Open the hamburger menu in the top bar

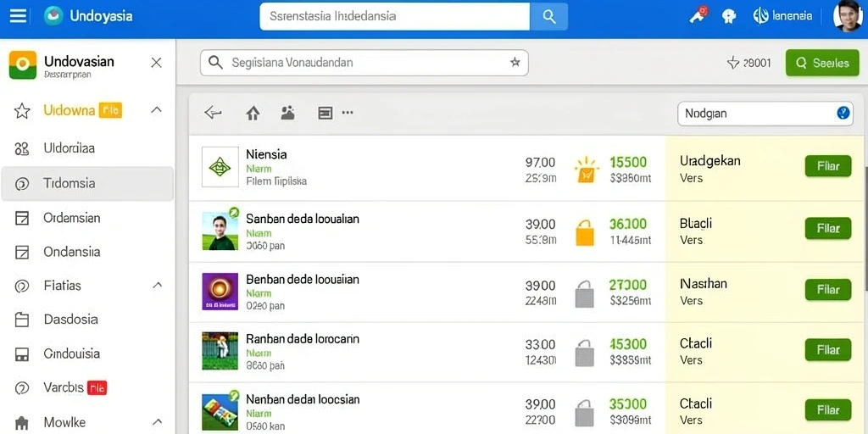pyautogui.click(x=19, y=15)
